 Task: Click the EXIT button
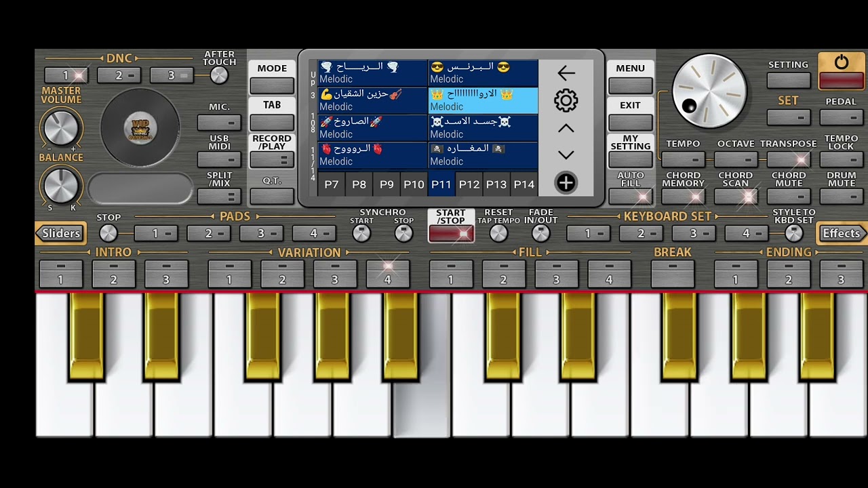point(631,123)
